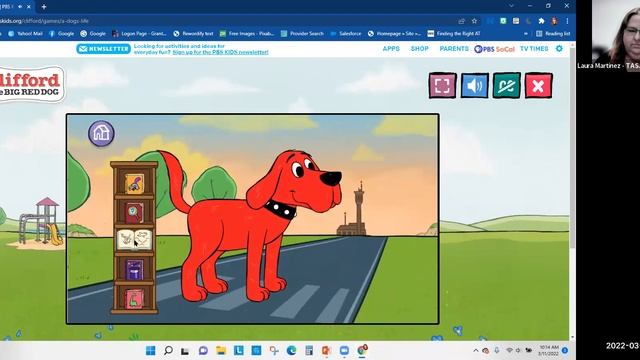Toggle the green captions button

[506, 85]
